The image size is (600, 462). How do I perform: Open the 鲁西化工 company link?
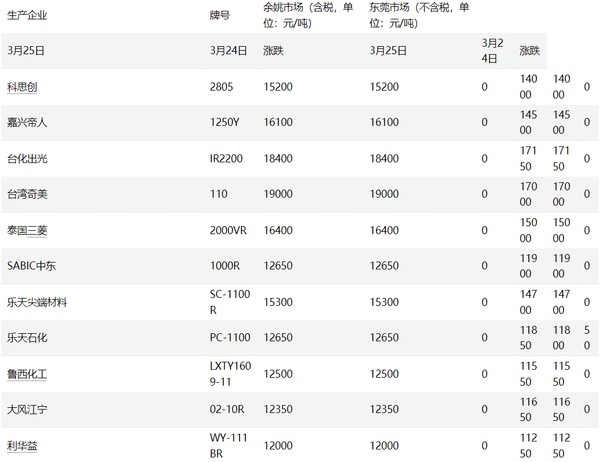point(27,374)
